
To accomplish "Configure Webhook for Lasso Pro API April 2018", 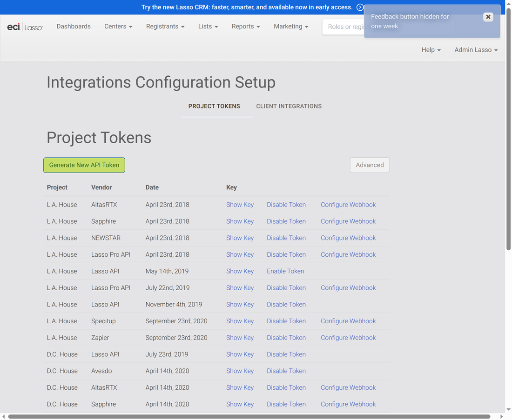I will pos(348,255).
